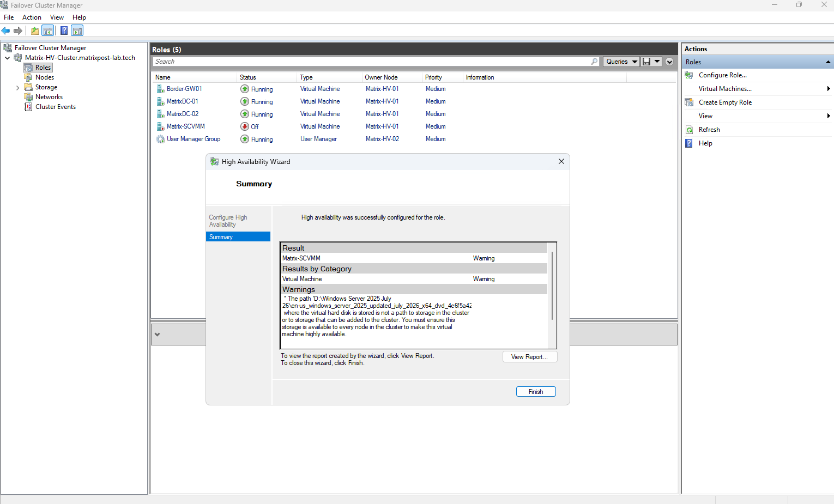
Task: Sort roles by the Status column header
Action: point(267,77)
